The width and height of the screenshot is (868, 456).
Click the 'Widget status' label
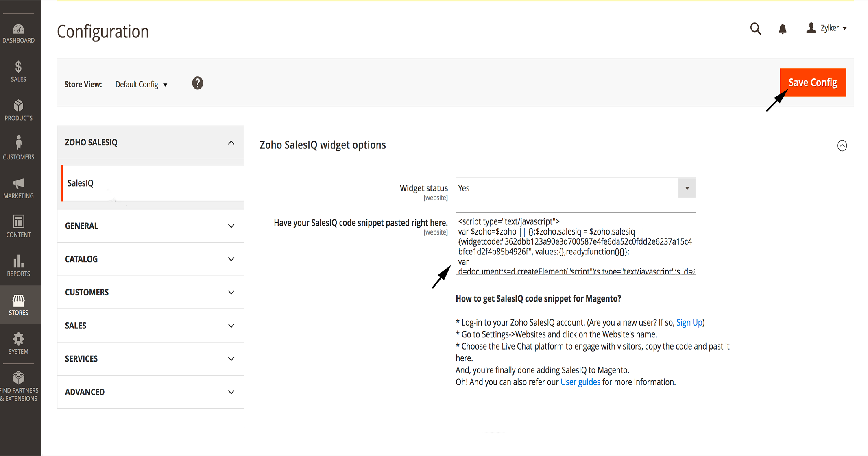pyautogui.click(x=423, y=188)
